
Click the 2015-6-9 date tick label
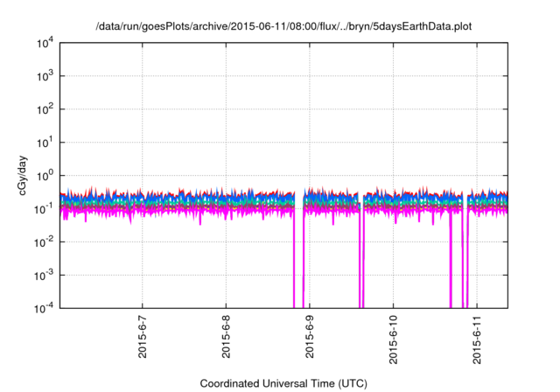309,337
